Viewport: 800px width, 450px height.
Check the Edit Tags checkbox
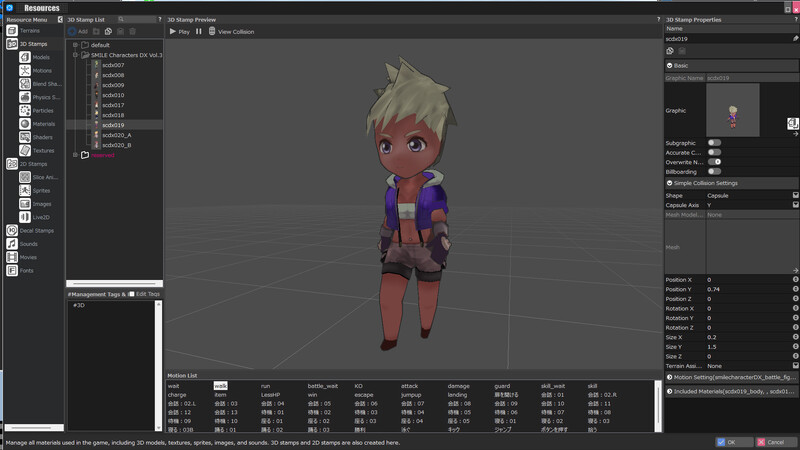[132, 294]
